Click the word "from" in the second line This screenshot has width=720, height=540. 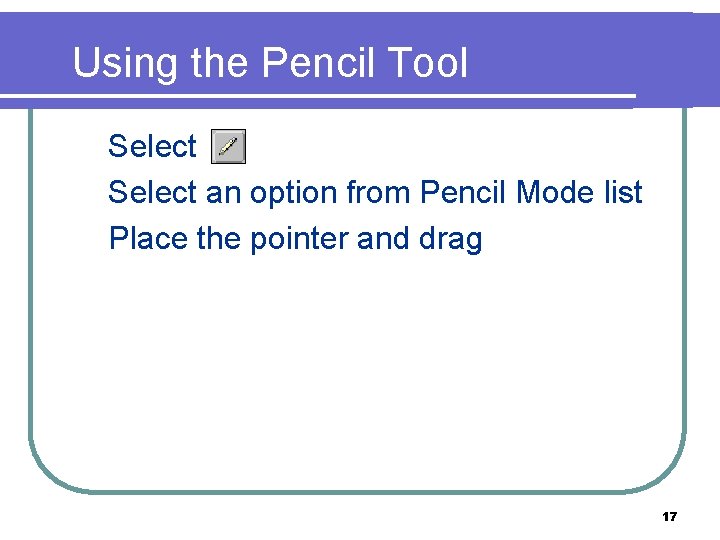tap(378, 191)
